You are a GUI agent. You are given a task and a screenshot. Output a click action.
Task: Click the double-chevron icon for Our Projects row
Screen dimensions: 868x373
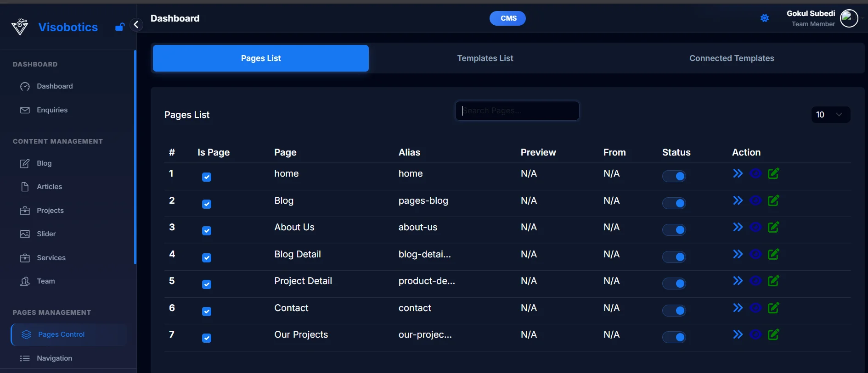(738, 334)
